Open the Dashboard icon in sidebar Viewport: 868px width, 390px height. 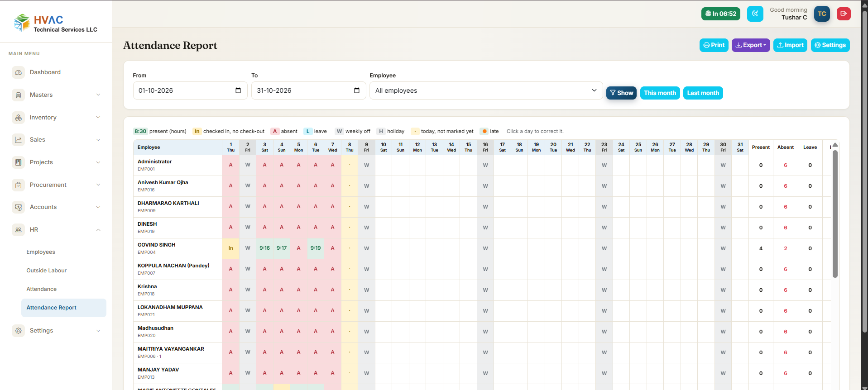pos(18,72)
